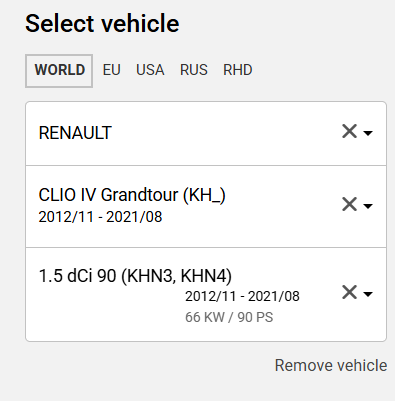Image resolution: width=395 pixels, height=401 pixels.
Task: Click the Select vehicle heading
Action: click(102, 23)
